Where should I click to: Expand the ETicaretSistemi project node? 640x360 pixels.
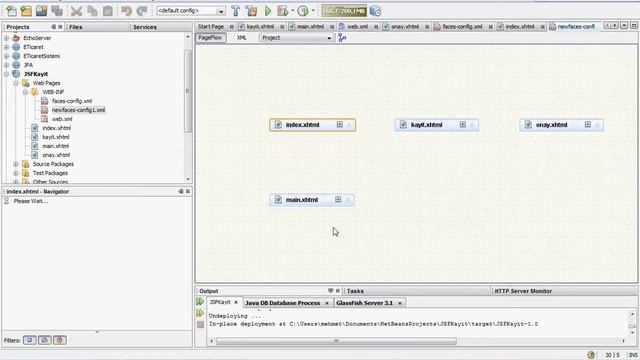tap(6, 56)
